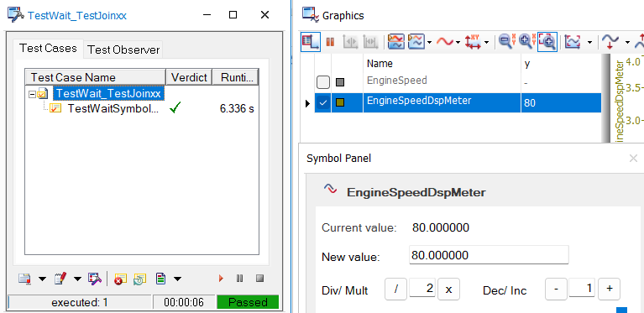Click the reload test module icon
The height and width of the screenshot is (313, 644).
[139, 279]
